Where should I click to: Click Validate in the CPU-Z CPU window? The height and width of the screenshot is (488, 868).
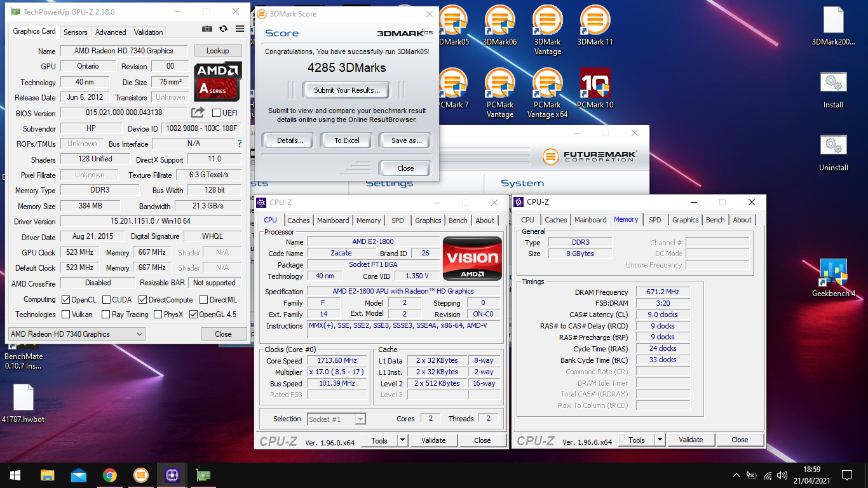click(433, 440)
